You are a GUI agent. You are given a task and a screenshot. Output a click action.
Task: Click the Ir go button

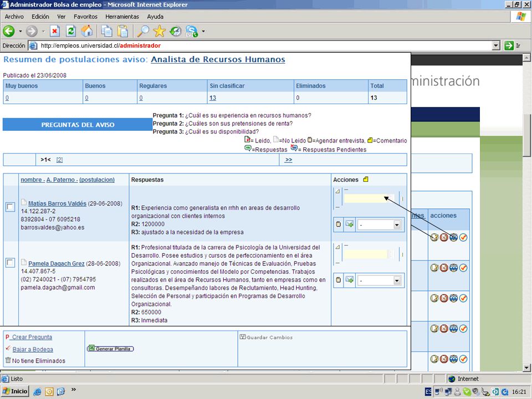512,45
